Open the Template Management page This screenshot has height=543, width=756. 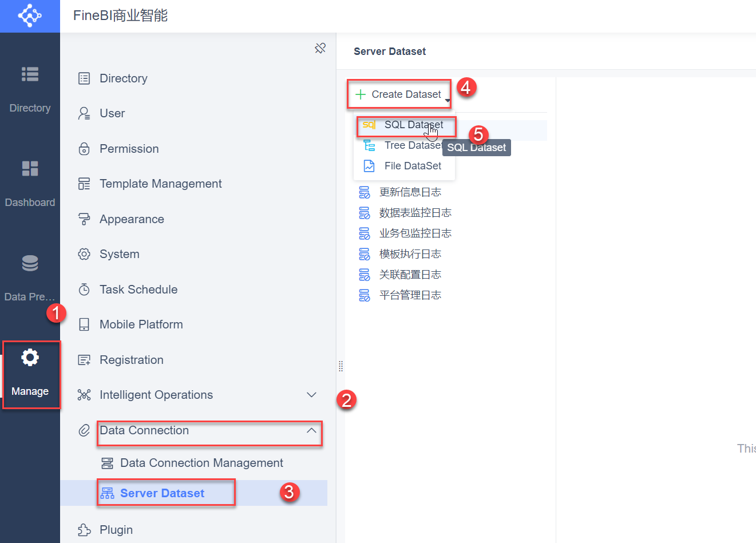tap(160, 184)
